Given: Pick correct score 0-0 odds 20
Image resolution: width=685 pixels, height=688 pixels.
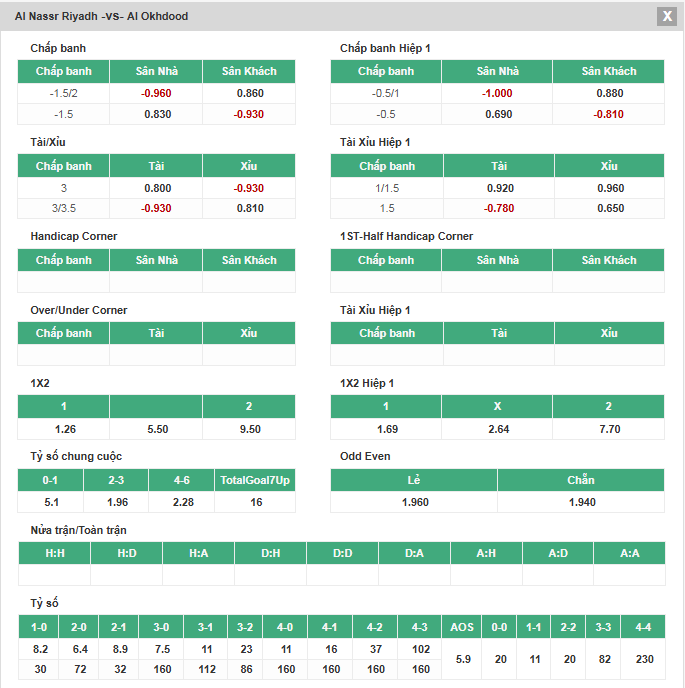Looking at the screenshot, I should click(x=500, y=659).
